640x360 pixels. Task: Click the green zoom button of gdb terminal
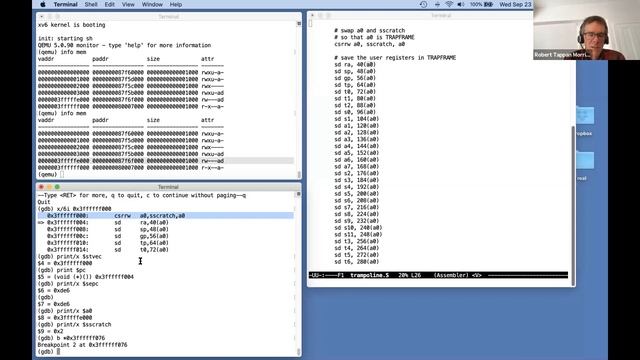[x=57, y=187]
